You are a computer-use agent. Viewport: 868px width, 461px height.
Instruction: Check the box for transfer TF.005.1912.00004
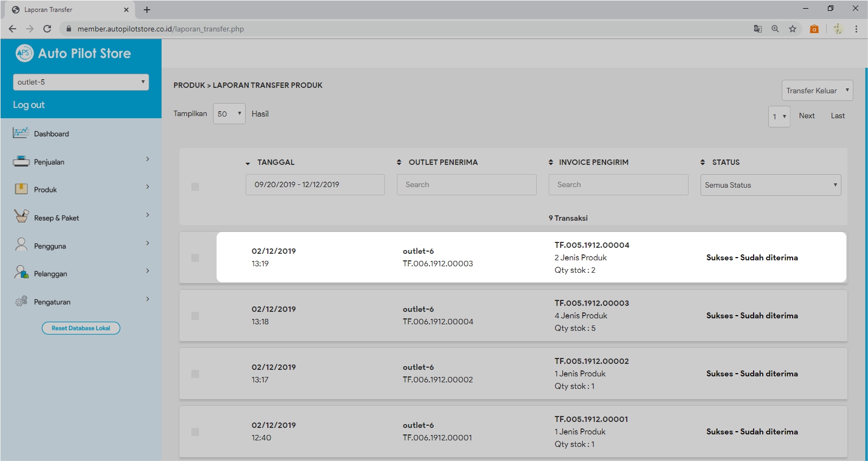[195, 258]
